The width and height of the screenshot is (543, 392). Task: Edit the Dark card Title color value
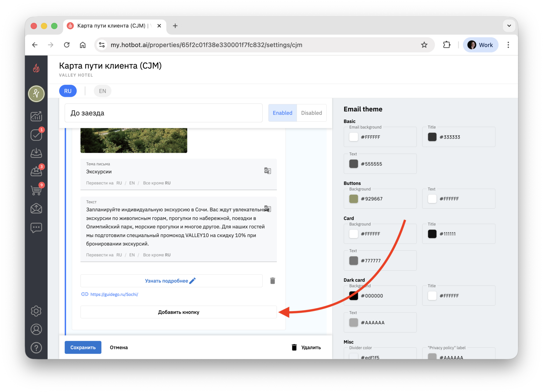point(449,296)
